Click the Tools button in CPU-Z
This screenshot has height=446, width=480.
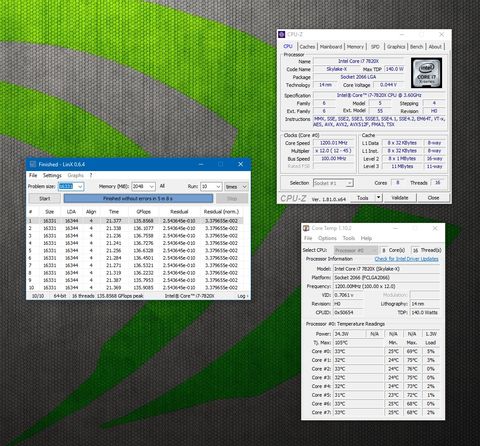(363, 198)
